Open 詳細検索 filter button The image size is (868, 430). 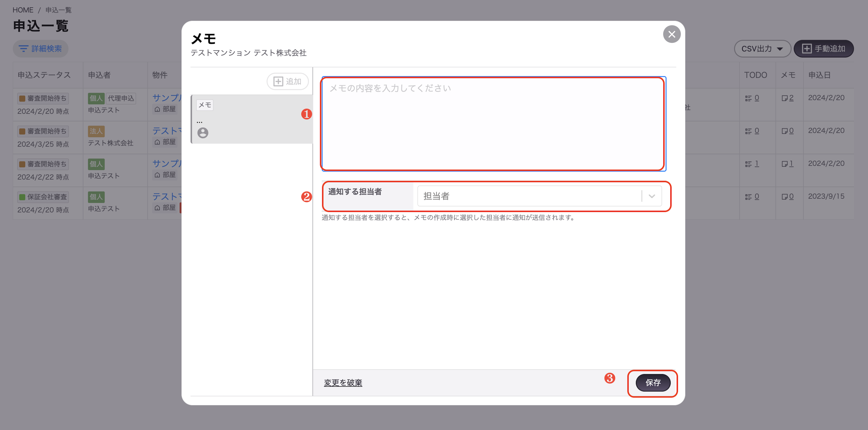point(40,49)
